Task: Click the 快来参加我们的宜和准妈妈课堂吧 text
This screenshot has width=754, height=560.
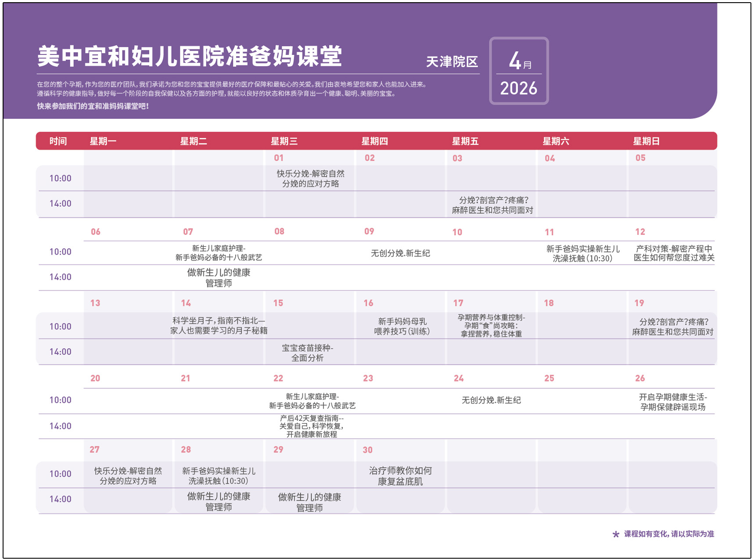Action: (x=93, y=106)
